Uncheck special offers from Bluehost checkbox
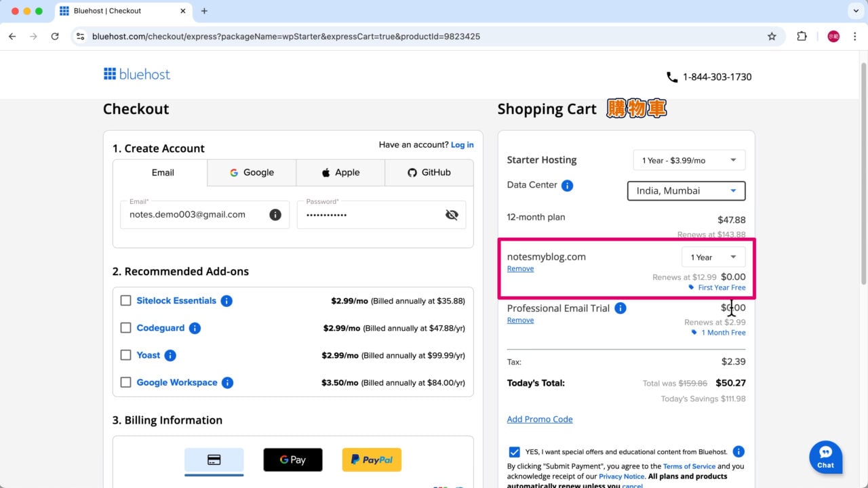868x488 pixels. (514, 452)
